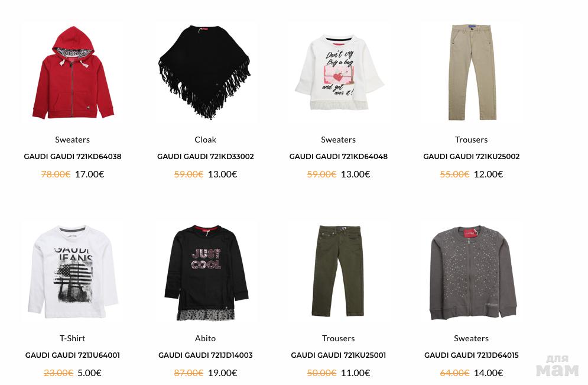This screenshot has width=588, height=385.
Task: Open the white Gaudi Jeans T-shirt image
Action: (x=72, y=271)
